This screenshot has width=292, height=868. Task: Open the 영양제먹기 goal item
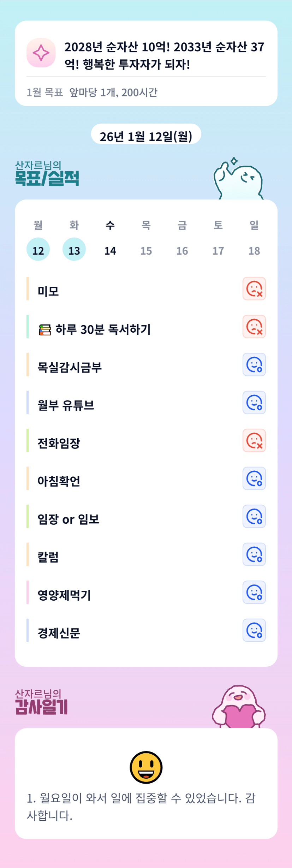64,595
